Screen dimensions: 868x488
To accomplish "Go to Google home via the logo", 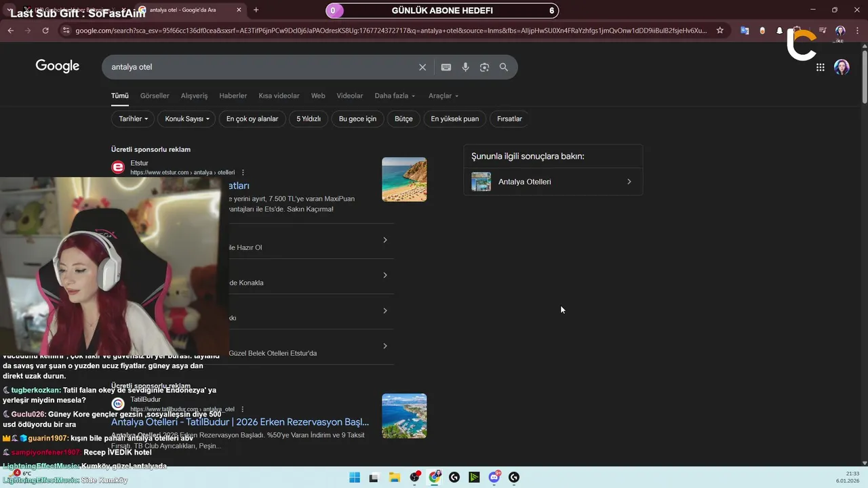I will (58, 66).
